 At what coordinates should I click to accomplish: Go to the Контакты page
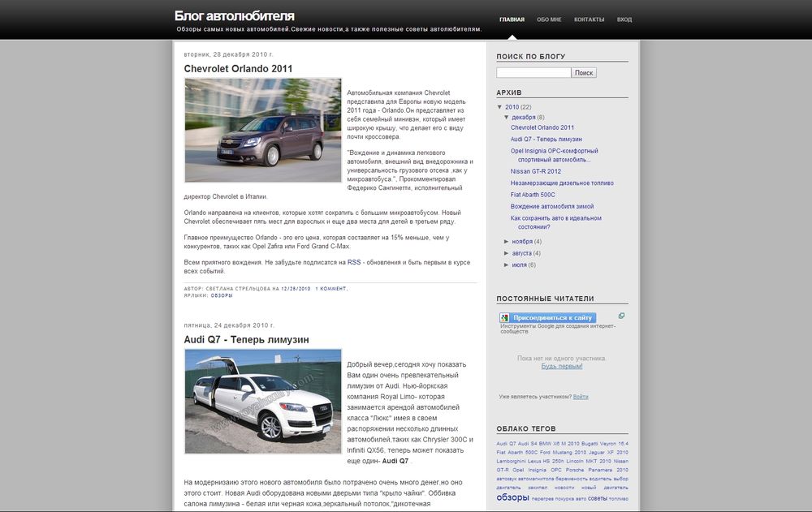(x=589, y=19)
